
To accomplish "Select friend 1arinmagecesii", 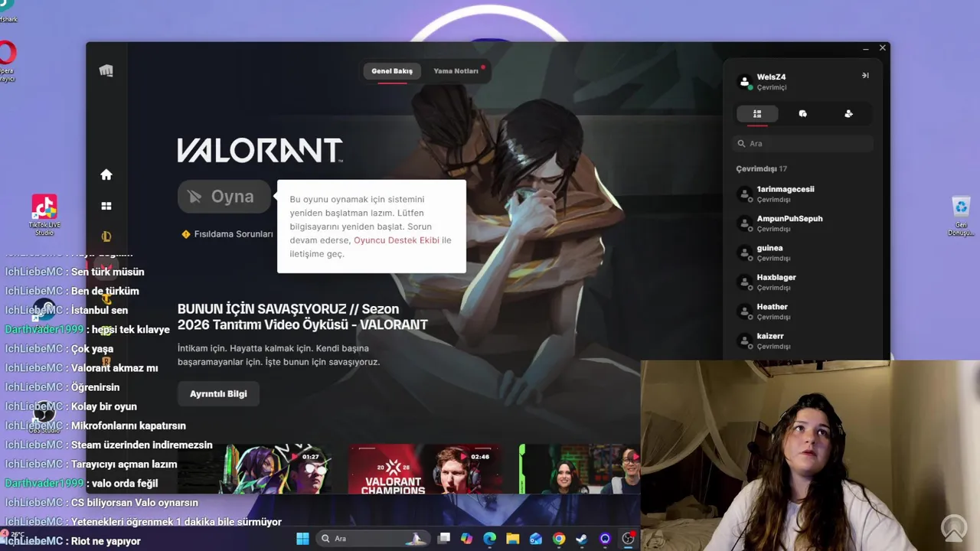I will 802,194.
